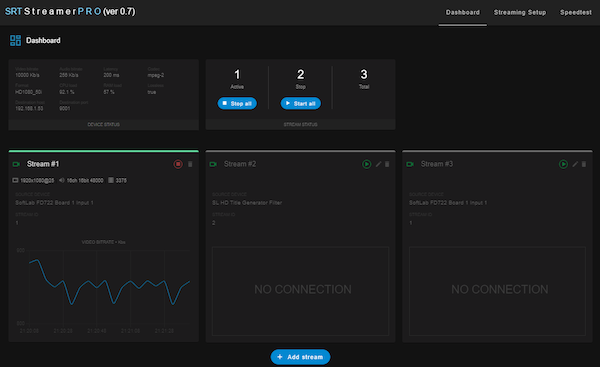Screen dimensions: 600x367
Task: Click the destination host 192.168.1.53
Action: 29,109
